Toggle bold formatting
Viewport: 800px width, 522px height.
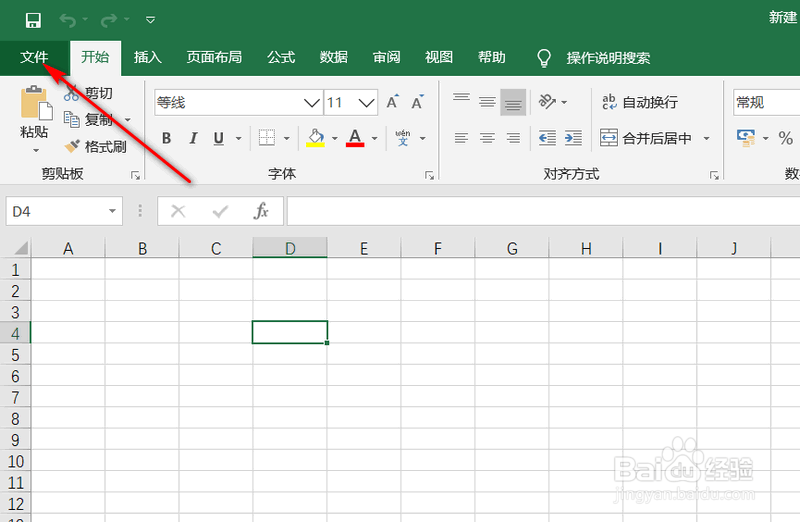click(166, 138)
